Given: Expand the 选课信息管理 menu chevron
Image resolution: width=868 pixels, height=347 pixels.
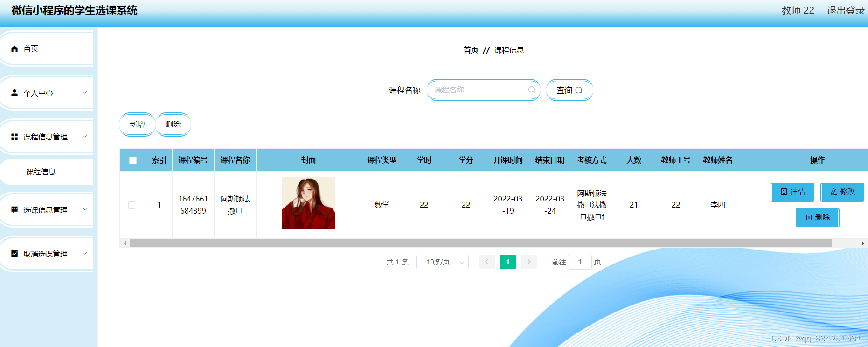Looking at the screenshot, I should [85, 209].
